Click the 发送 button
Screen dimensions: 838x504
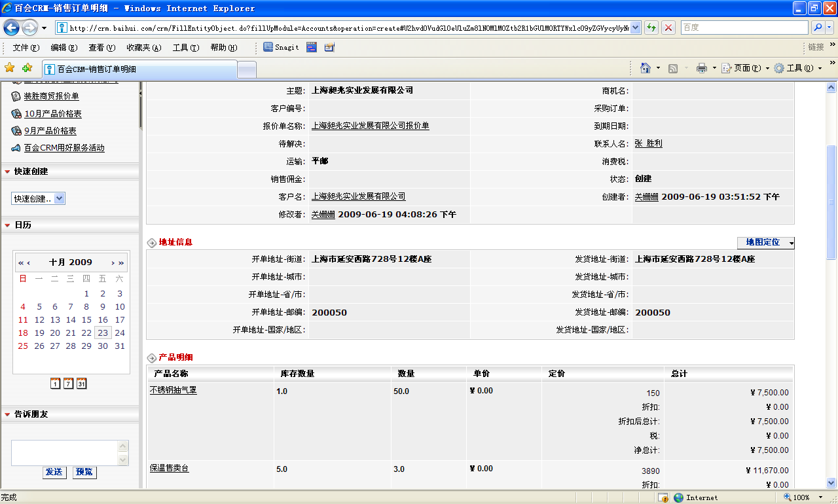[x=54, y=472]
